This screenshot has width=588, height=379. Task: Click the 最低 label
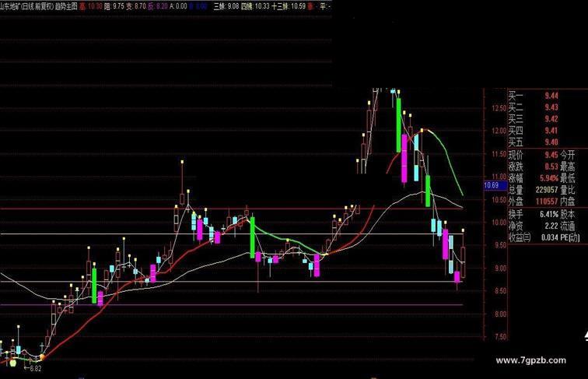tap(568, 178)
